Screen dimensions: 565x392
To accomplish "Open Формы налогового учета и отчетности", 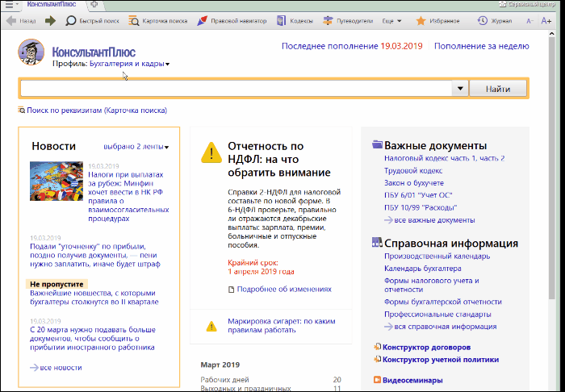I will [432, 285].
